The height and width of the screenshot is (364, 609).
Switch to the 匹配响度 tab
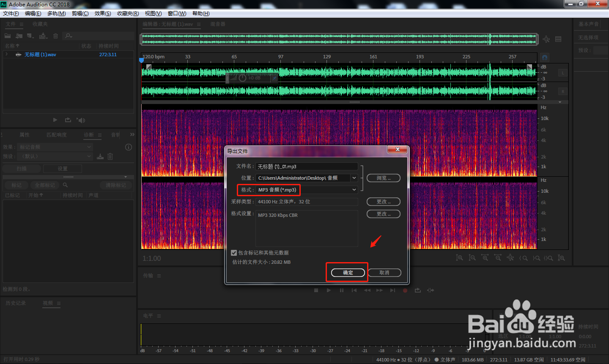(x=57, y=135)
